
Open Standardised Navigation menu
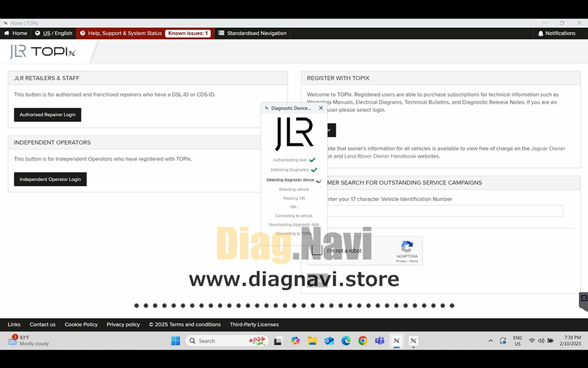pyautogui.click(x=252, y=33)
